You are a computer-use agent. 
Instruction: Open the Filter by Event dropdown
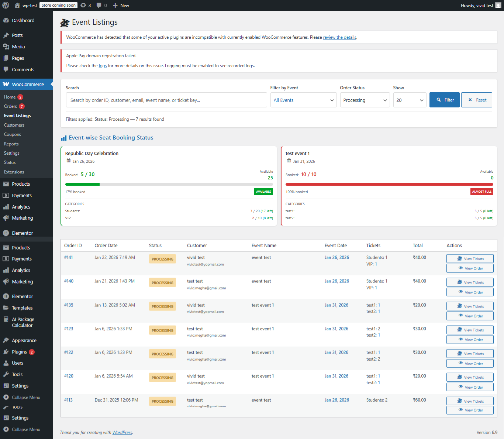(x=303, y=100)
